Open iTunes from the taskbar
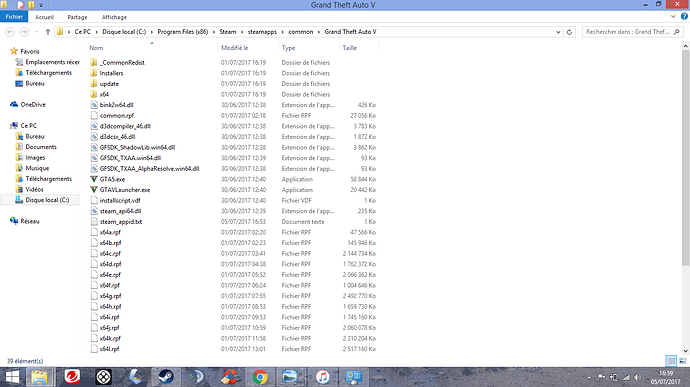The width and height of the screenshot is (690, 387). click(x=323, y=377)
